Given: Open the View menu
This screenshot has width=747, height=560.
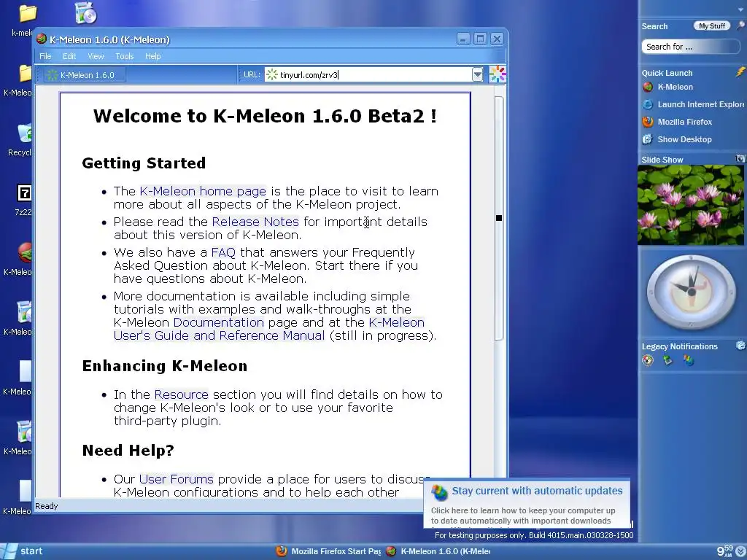Looking at the screenshot, I should [x=96, y=56].
